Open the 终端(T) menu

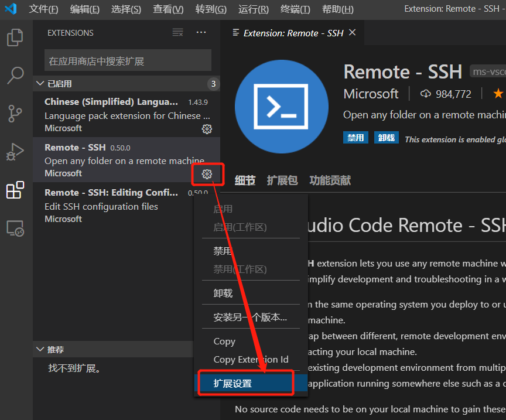(295, 9)
